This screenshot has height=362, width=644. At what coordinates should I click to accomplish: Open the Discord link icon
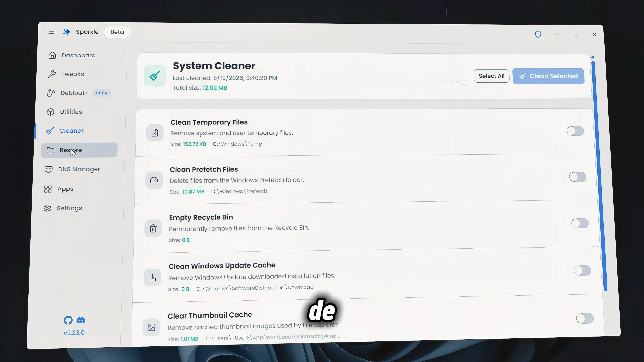click(81, 320)
